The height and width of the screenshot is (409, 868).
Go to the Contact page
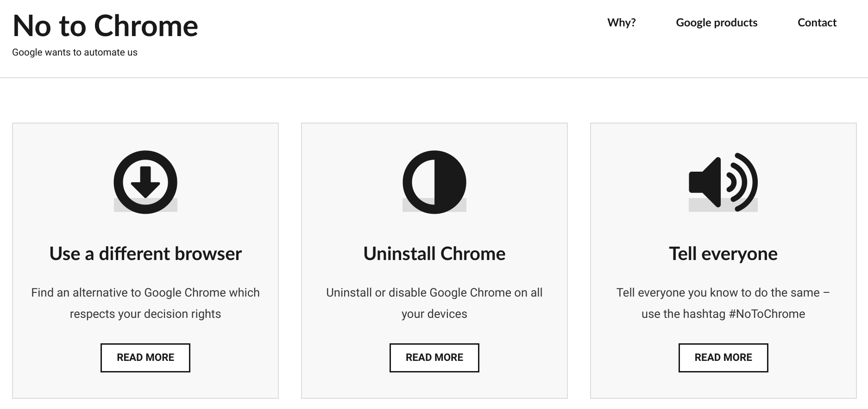(817, 23)
